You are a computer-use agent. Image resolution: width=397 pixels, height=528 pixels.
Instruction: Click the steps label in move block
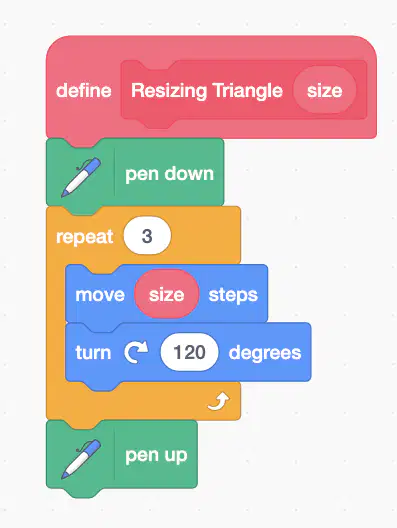[x=233, y=295]
